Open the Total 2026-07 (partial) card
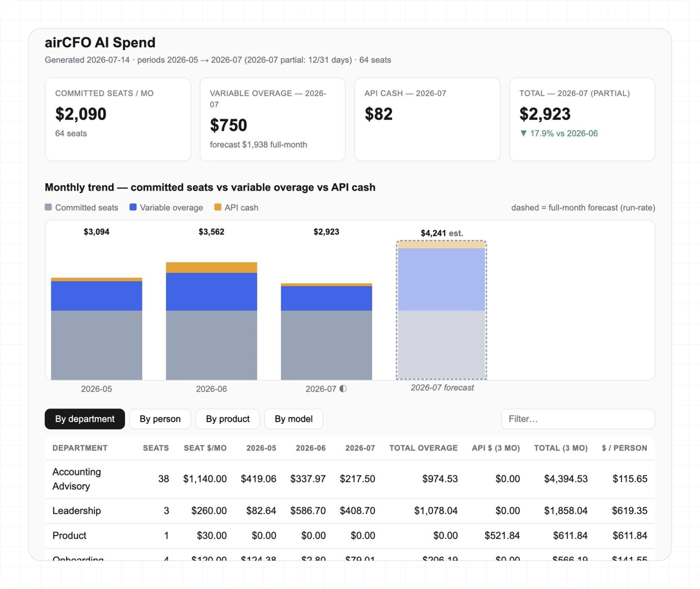The image size is (700, 589). point(582,119)
